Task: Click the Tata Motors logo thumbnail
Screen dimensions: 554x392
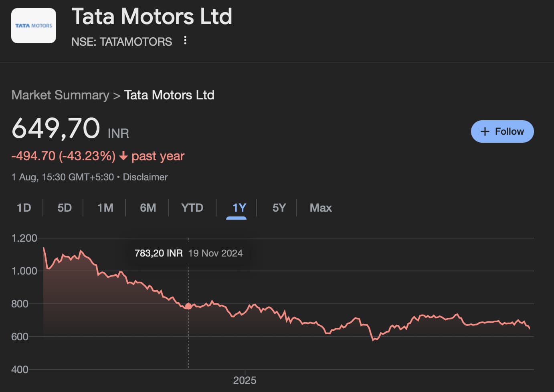Action: coord(34,26)
